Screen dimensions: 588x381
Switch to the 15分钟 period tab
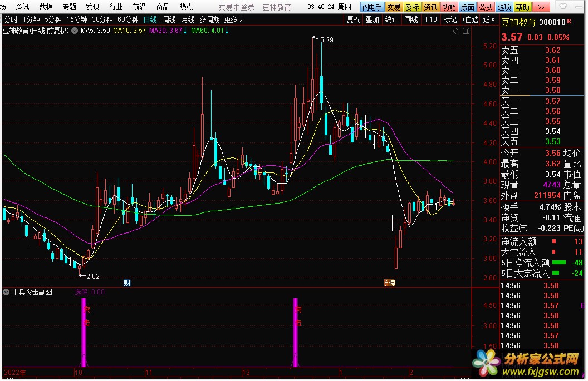[76, 19]
